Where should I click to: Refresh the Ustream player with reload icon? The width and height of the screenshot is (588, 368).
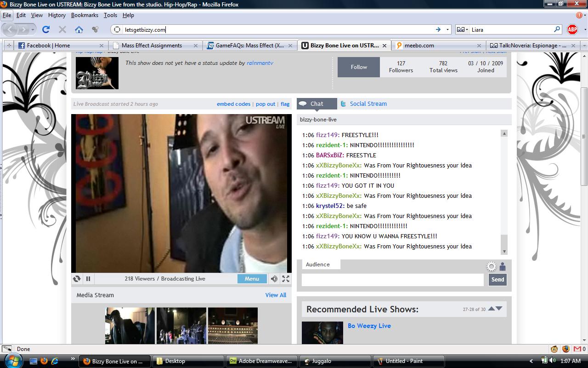coord(77,279)
